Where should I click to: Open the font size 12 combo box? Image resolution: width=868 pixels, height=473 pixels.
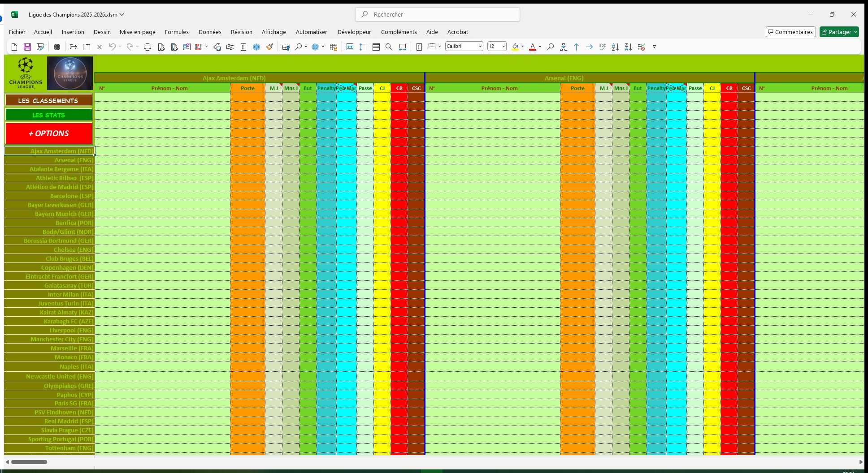[x=497, y=46]
